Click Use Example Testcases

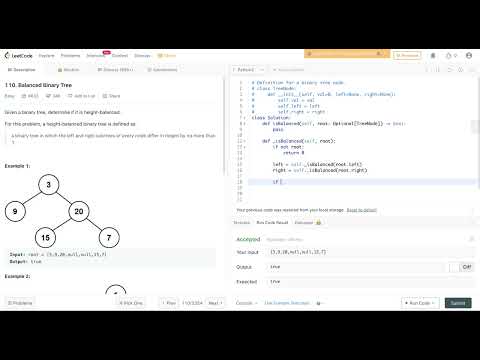pos(287,303)
